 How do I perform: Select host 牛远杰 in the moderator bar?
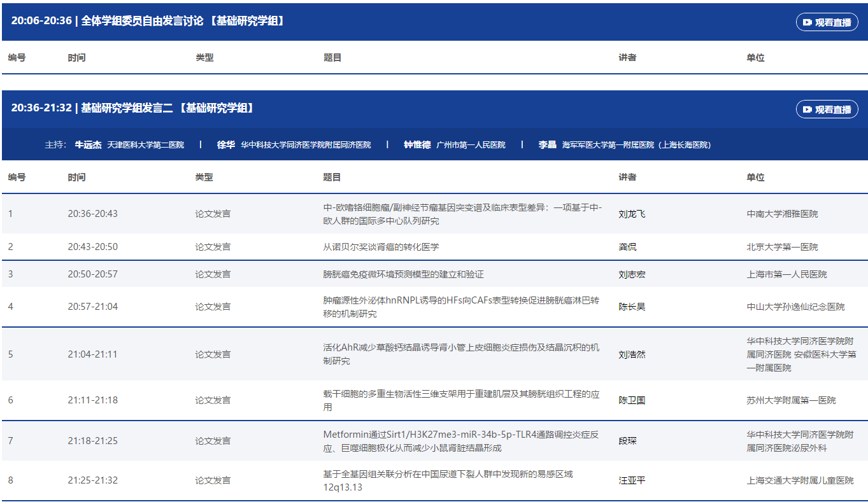point(88,145)
